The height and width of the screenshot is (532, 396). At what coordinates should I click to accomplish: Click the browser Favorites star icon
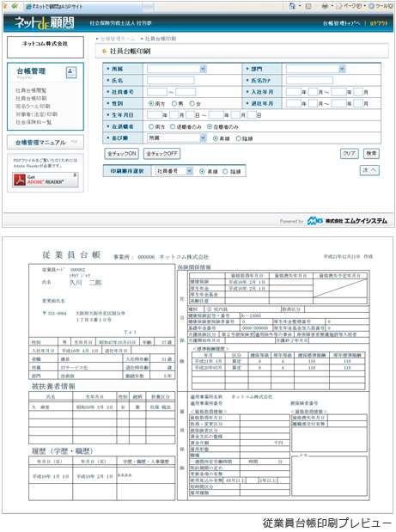point(5,6)
